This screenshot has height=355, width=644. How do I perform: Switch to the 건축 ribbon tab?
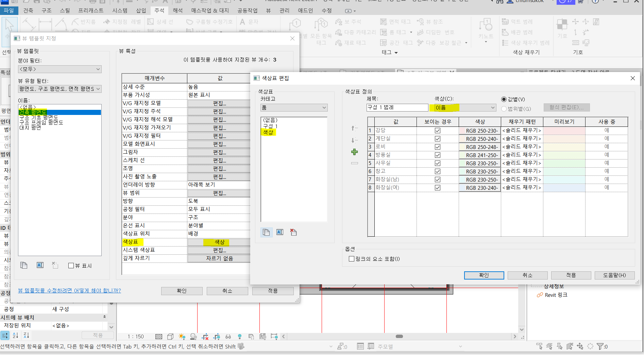28,11
